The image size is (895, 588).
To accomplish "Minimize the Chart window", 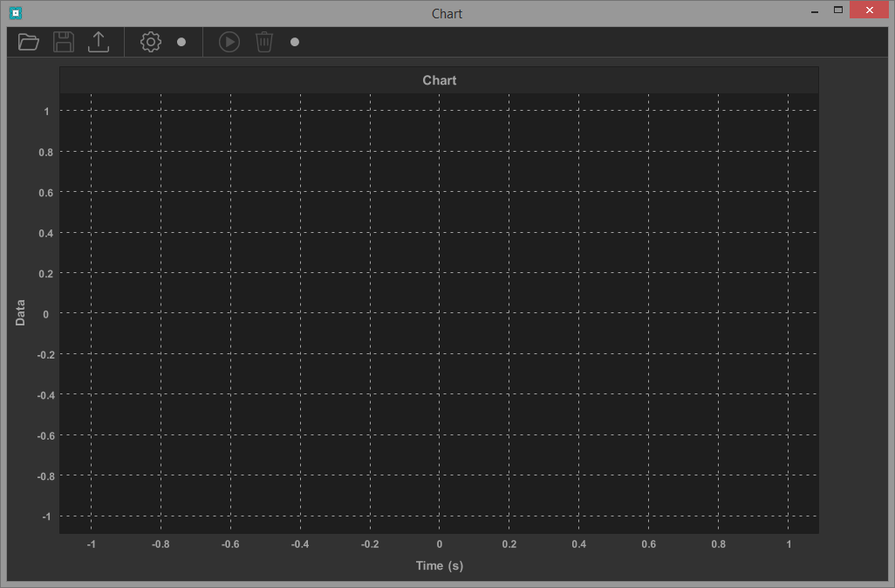I will pos(815,10).
